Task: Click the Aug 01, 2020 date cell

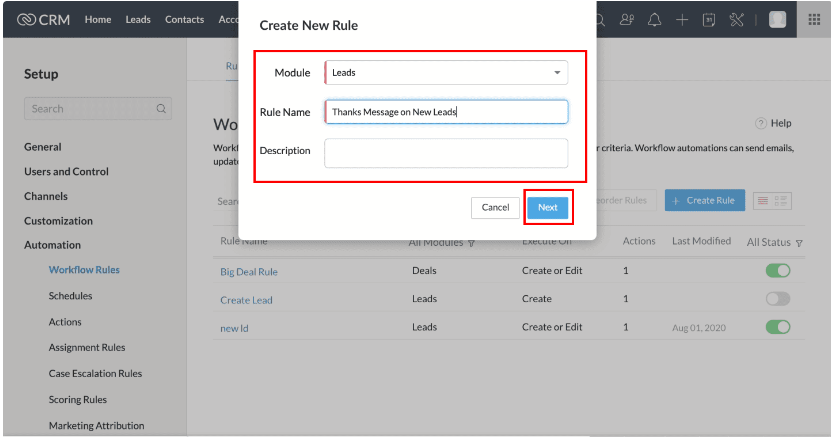Action: (699, 328)
